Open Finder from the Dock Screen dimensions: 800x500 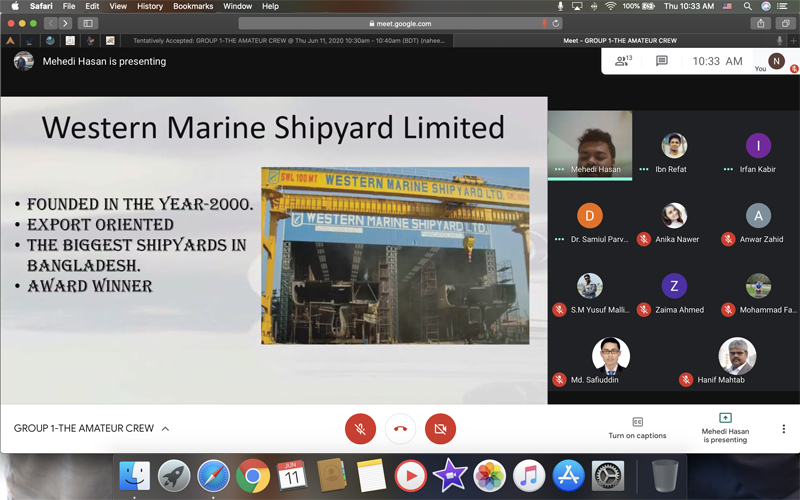coord(135,476)
